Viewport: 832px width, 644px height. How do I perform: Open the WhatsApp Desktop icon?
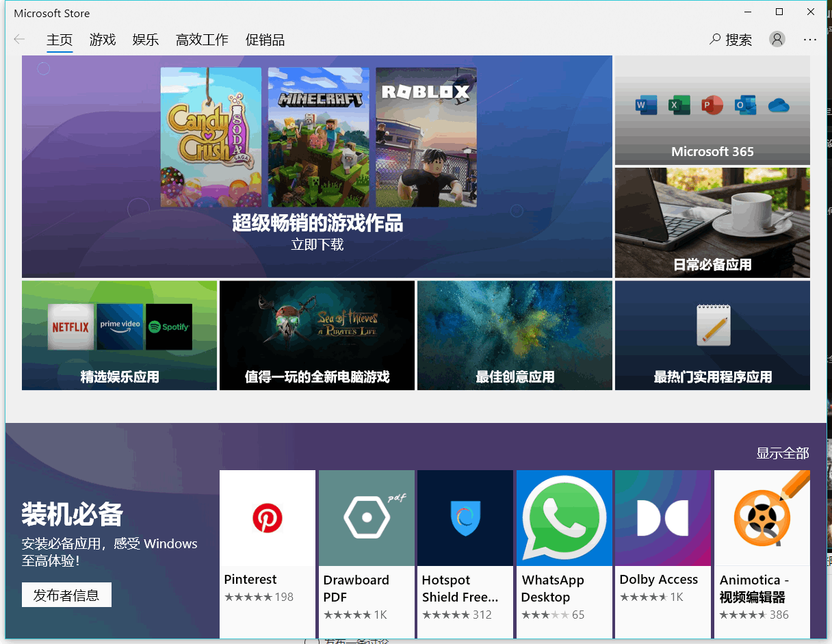564,518
